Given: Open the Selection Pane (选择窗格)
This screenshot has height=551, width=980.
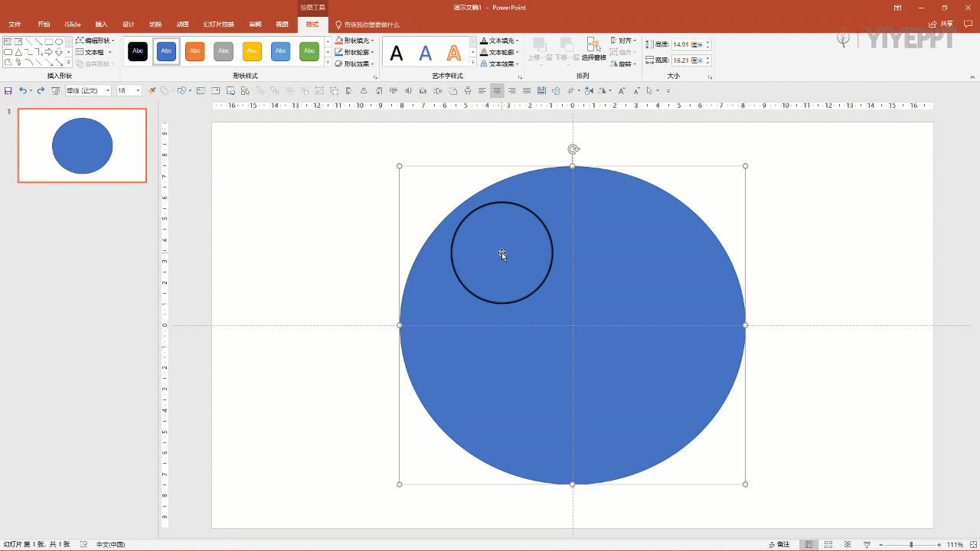Looking at the screenshot, I should (593, 48).
